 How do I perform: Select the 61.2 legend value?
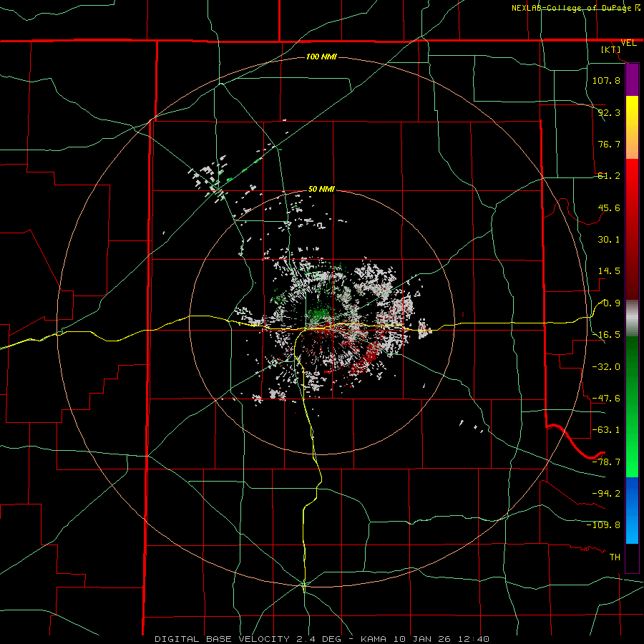tap(609, 176)
